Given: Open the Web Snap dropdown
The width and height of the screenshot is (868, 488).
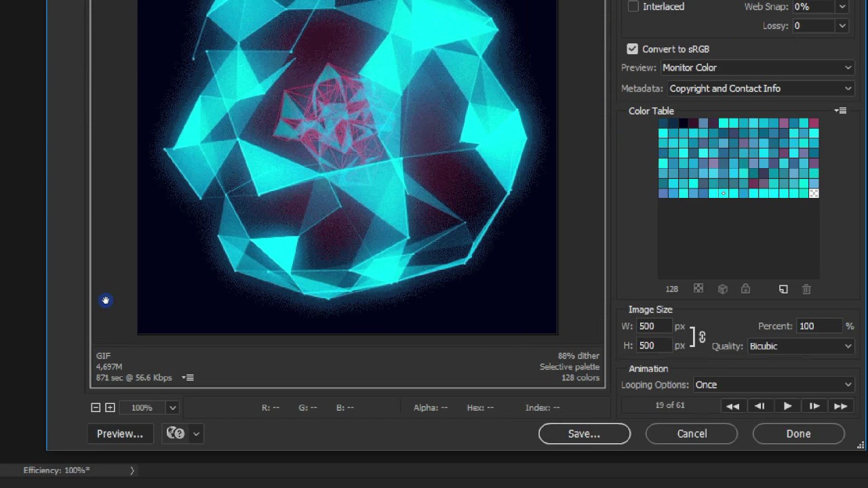Looking at the screenshot, I should [x=842, y=7].
